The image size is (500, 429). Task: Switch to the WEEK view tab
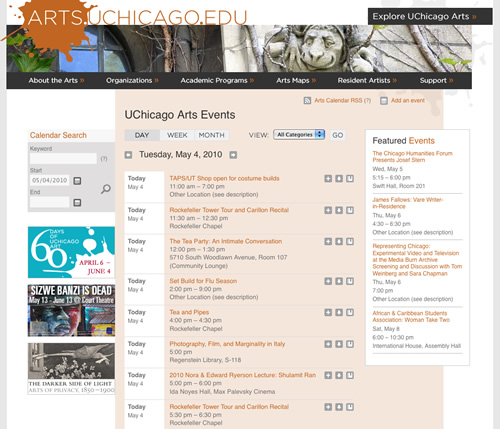pos(177,135)
